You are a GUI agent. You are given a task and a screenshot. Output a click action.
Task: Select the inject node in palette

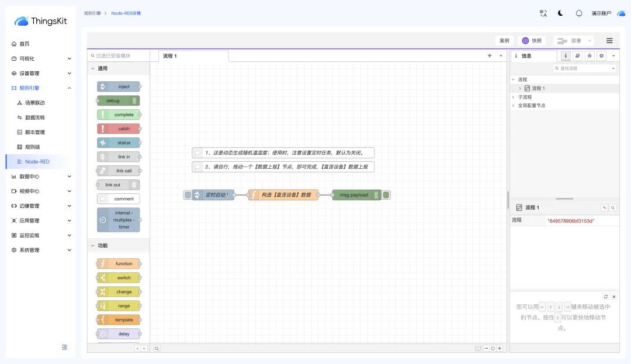click(x=119, y=86)
